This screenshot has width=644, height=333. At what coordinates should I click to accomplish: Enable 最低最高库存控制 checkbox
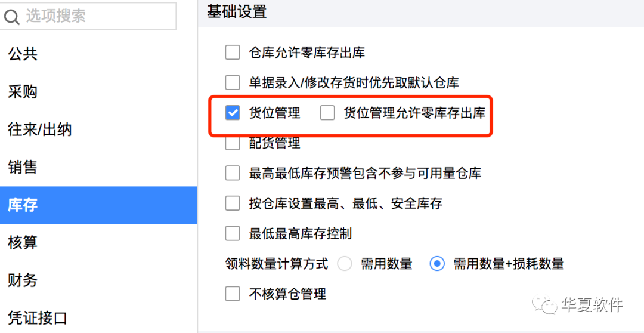click(x=233, y=233)
